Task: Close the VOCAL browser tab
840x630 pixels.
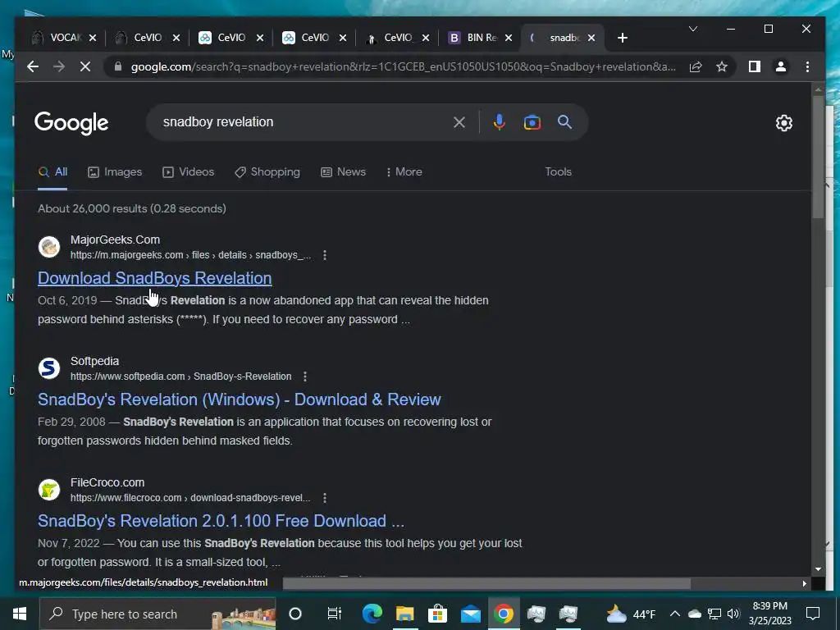Action: (x=93, y=38)
